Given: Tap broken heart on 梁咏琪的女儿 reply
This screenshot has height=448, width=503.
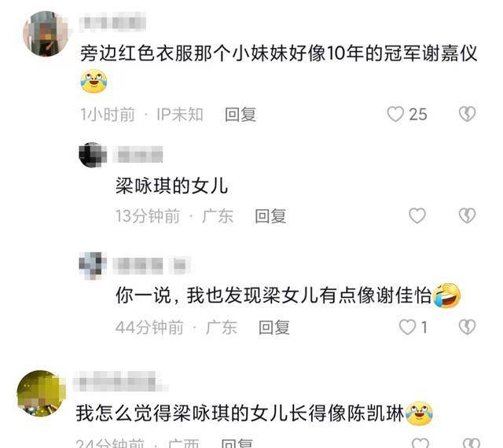Looking at the screenshot, I should tap(467, 215).
